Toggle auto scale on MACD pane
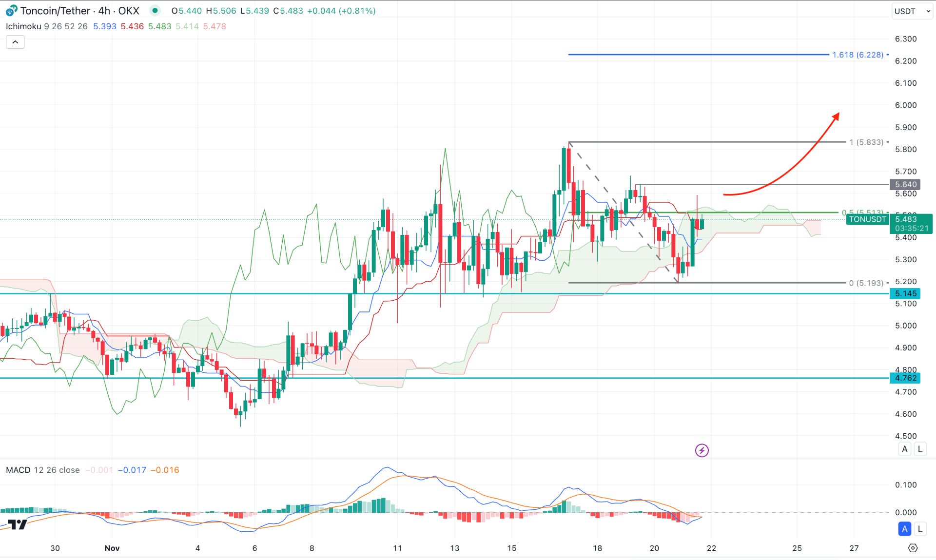 coord(905,529)
